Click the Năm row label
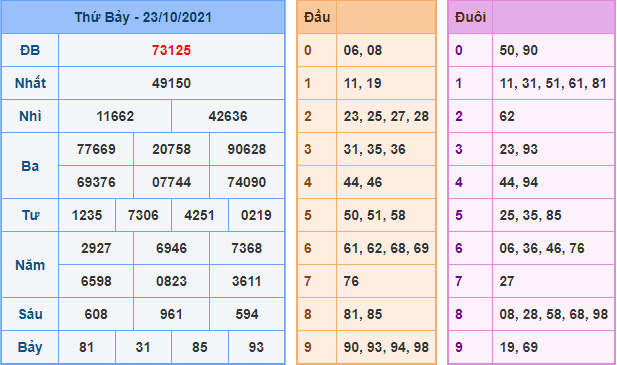 pyautogui.click(x=30, y=265)
